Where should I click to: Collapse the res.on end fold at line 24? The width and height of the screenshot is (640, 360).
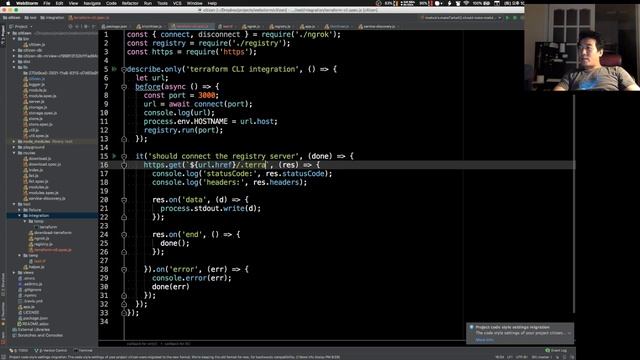[x=124, y=235]
